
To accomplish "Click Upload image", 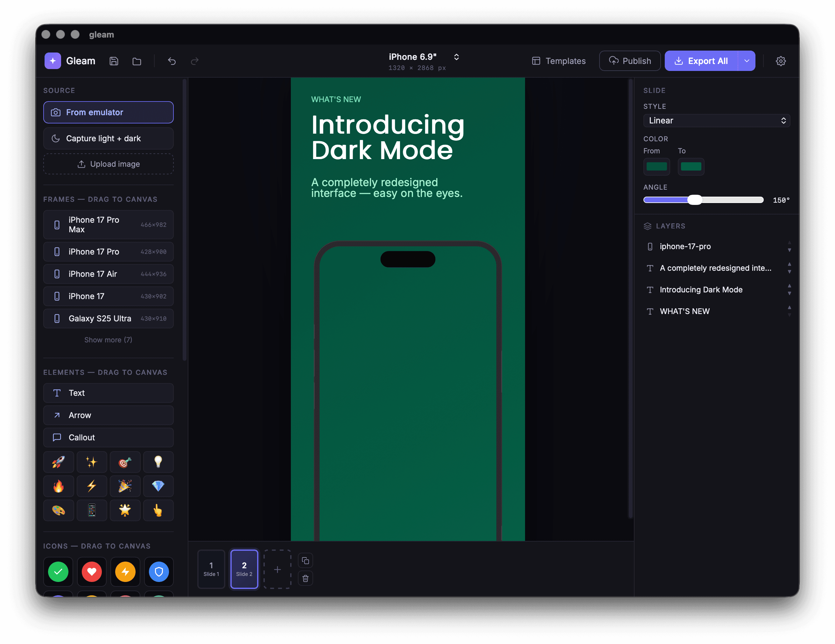I will click(x=108, y=164).
